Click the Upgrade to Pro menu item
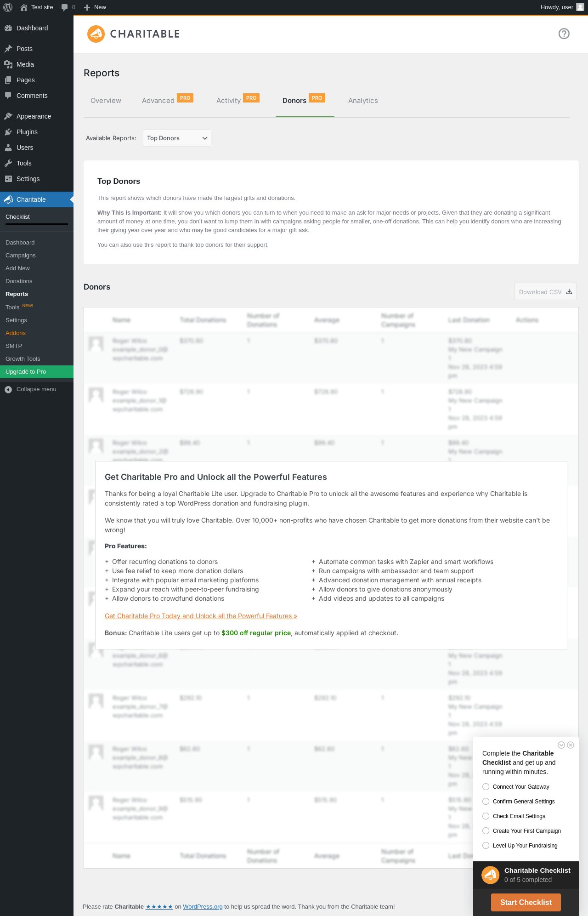The image size is (588, 916). click(37, 372)
